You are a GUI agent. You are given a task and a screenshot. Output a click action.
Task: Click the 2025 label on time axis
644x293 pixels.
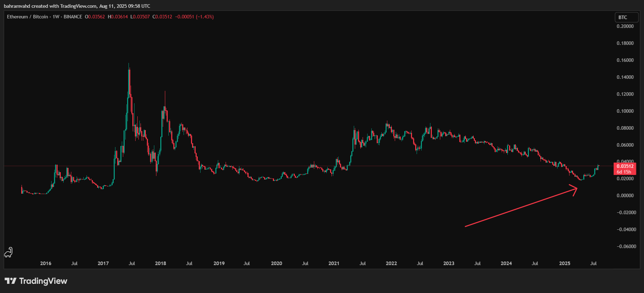click(565, 263)
